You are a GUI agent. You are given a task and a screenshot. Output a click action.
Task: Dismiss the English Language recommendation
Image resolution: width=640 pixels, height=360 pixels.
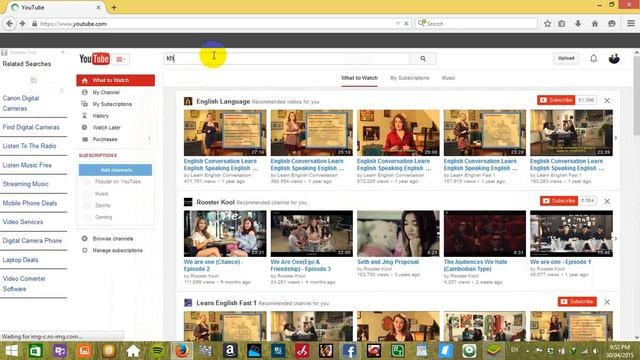tap(607, 100)
